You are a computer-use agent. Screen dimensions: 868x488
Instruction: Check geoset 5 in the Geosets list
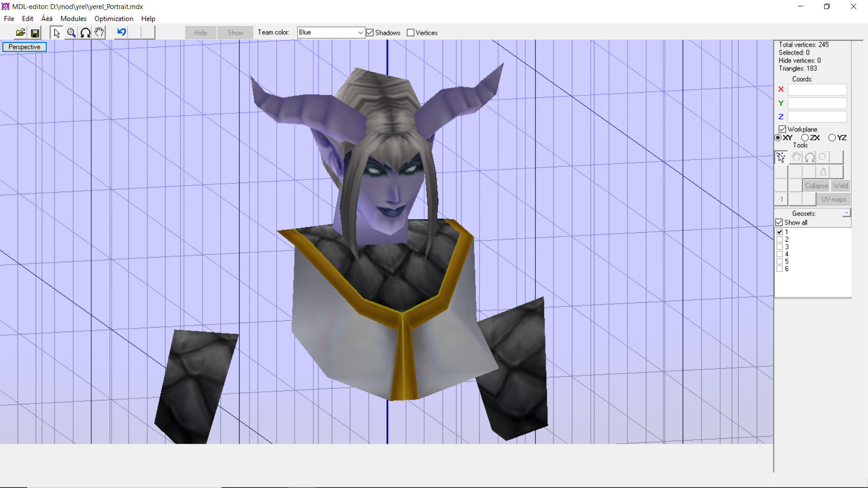pyautogui.click(x=779, y=261)
